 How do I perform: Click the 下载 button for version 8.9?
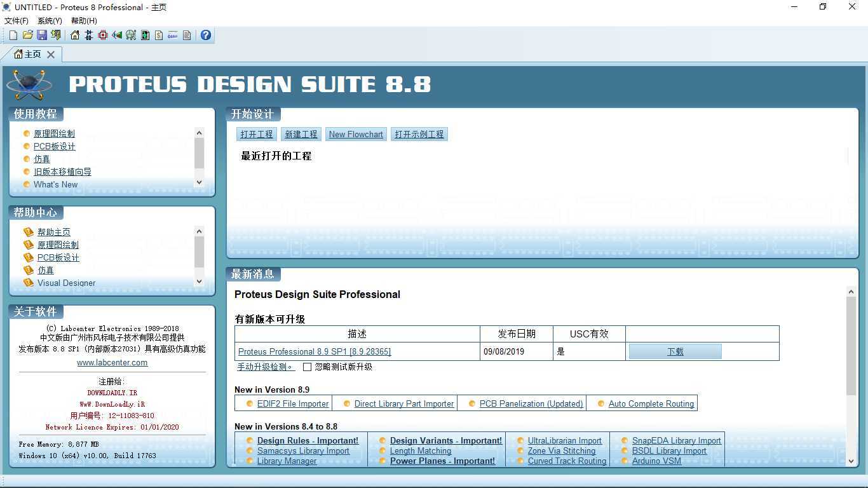pyautogui.click(x=675, y=351)
